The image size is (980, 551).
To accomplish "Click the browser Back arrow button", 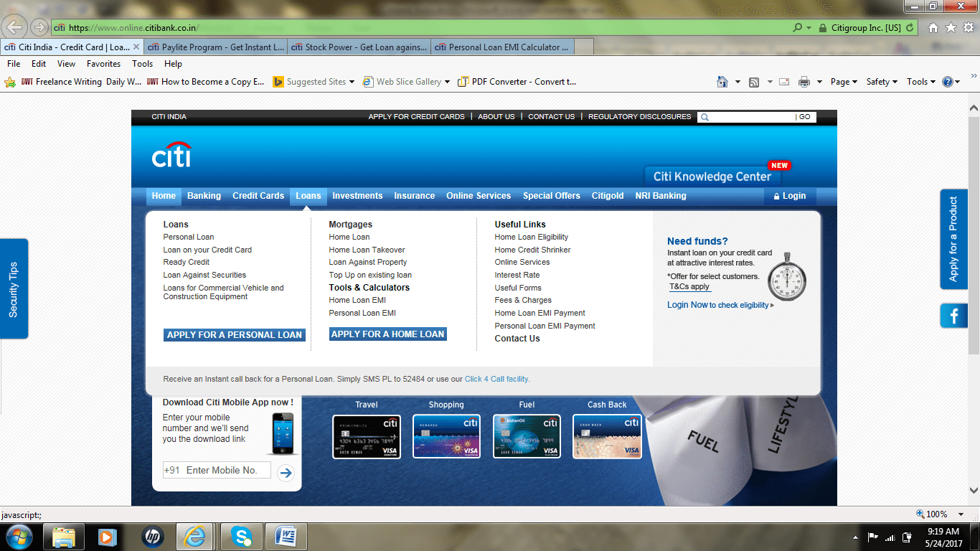I will [16, 27].
